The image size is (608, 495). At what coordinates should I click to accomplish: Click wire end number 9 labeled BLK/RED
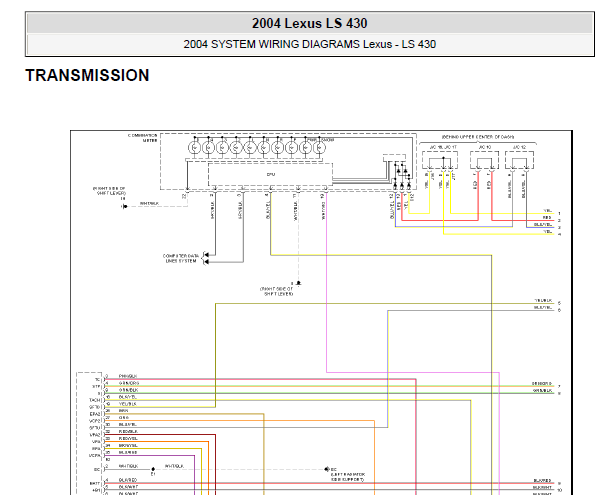559,483
